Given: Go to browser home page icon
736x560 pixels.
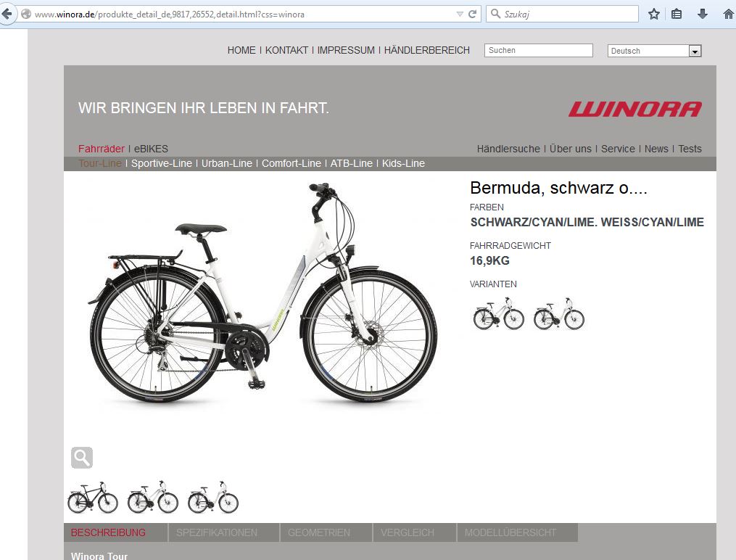Looking at the screenshot, I should click(729, 14).
